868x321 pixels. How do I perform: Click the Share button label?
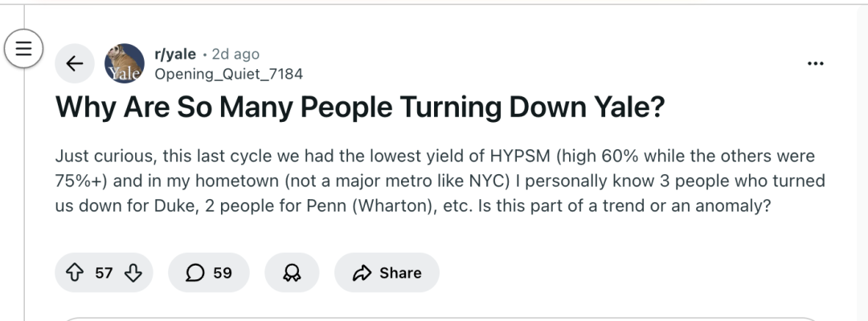tap(400, 273)
